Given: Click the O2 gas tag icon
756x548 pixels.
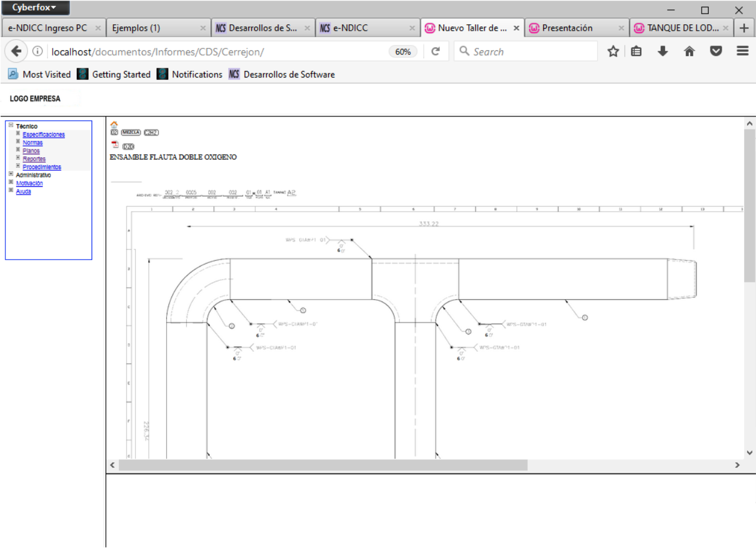Looking at the screenshot, I should 114,132.
